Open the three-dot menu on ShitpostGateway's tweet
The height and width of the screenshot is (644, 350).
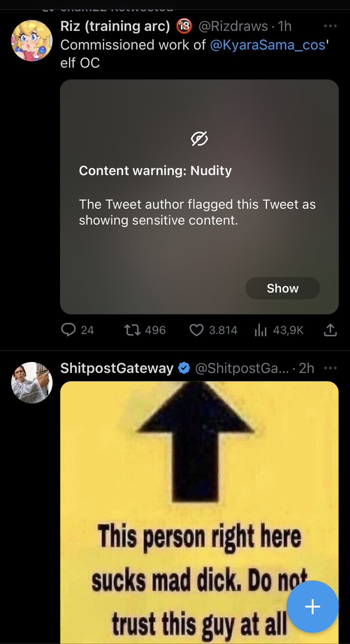(331, 368)
